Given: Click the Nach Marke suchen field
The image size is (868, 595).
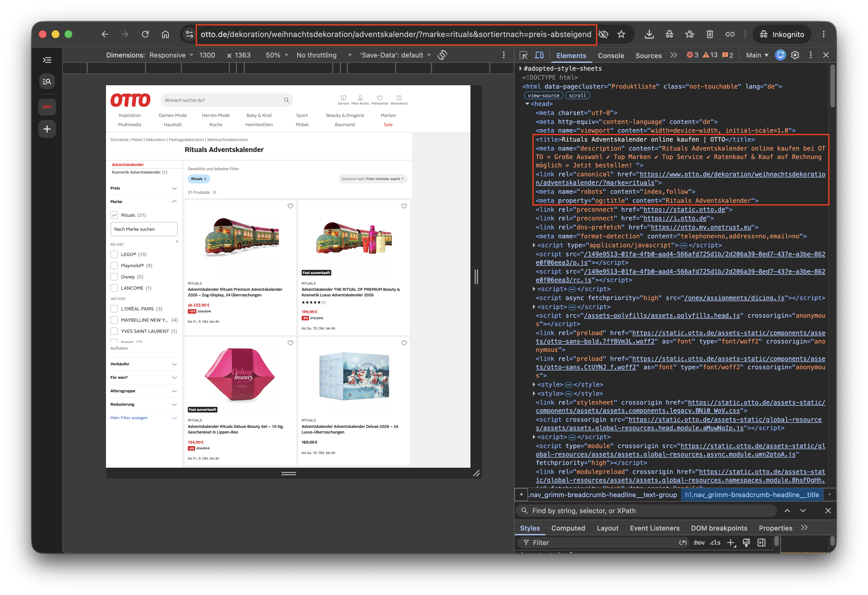Looking at the screenshot, I should 144,229.
